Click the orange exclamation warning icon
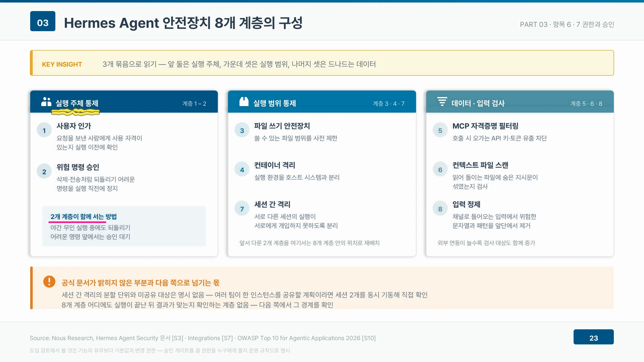This screenshot has width=644, height=362. tap(49, 282)
